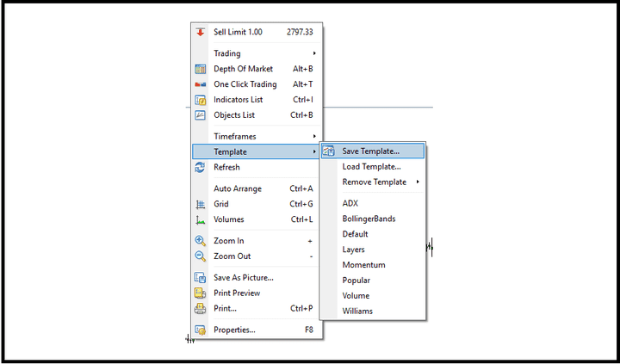Open Print Preview
Screen dimensions: 620x364
(237, 293)
